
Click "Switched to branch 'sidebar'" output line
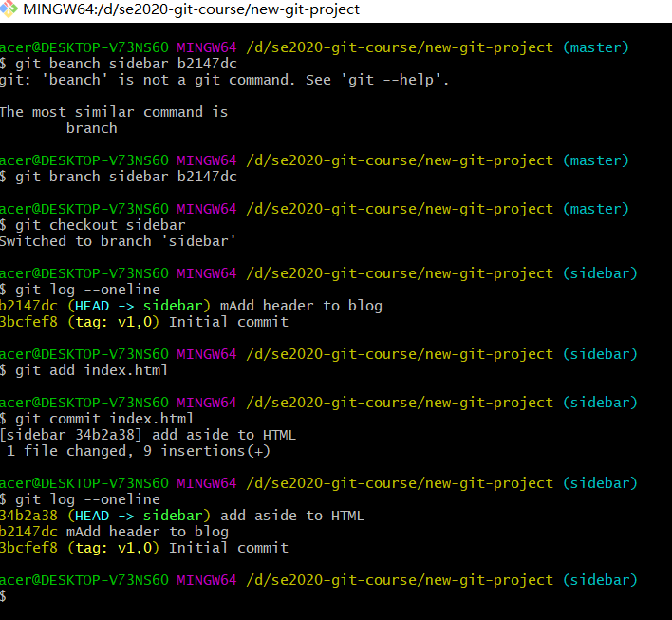click(x=118, y=241)
